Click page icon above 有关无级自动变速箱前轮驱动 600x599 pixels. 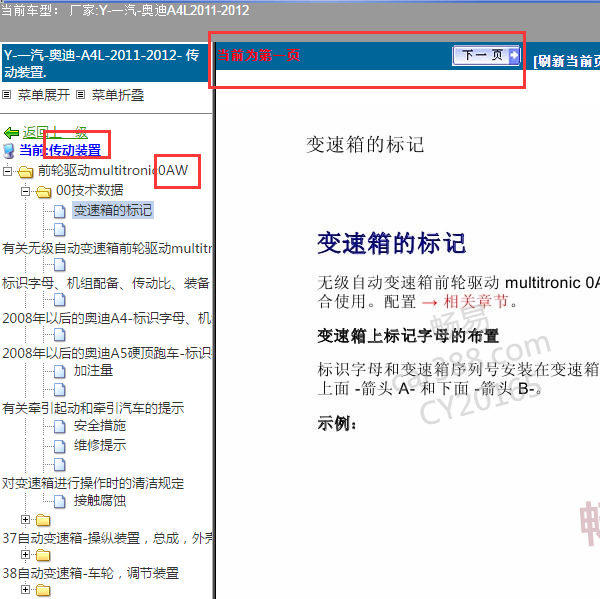pyautogui.click(x=60, y=230)
